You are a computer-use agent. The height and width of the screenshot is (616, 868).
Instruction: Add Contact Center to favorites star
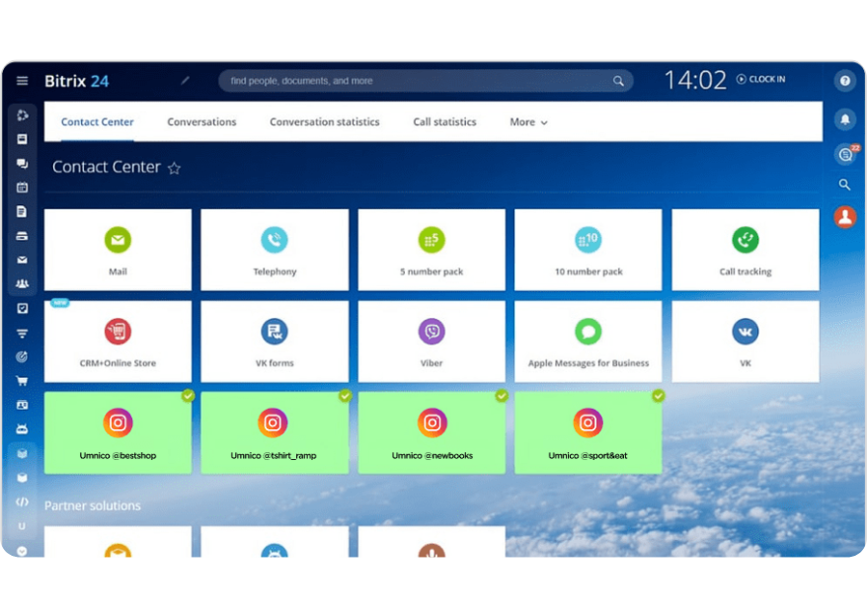pyautogui.click(x=175, y=168)
